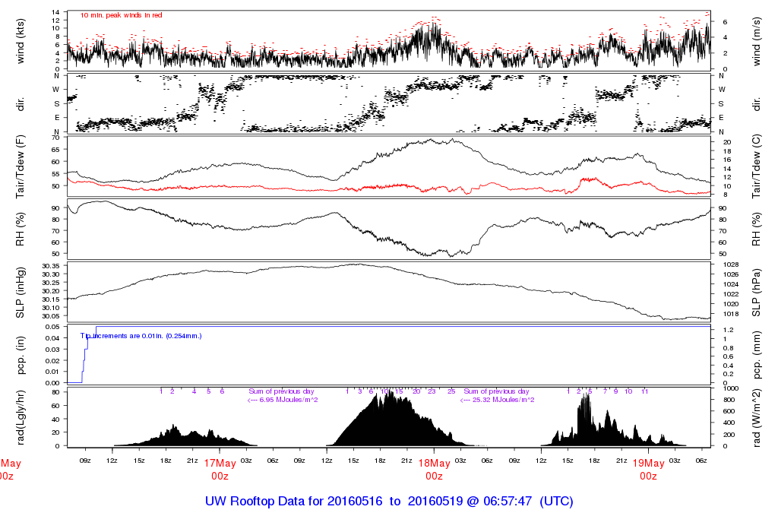Viewport: 778px width, 532px height.
Task: Click the 'UW Rooftop Data for 20160516' title
Action: tap(294, 501)
